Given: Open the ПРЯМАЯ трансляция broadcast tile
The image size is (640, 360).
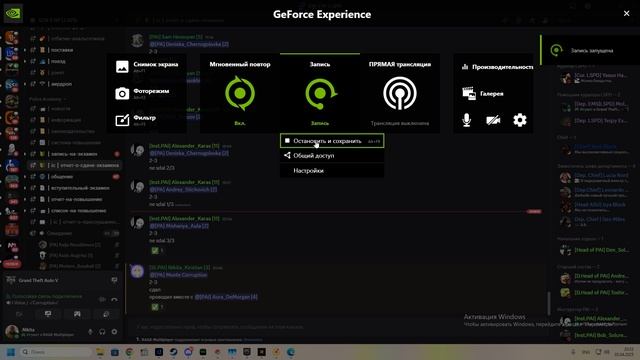Looking at the screenshot, I should (400, 93).
